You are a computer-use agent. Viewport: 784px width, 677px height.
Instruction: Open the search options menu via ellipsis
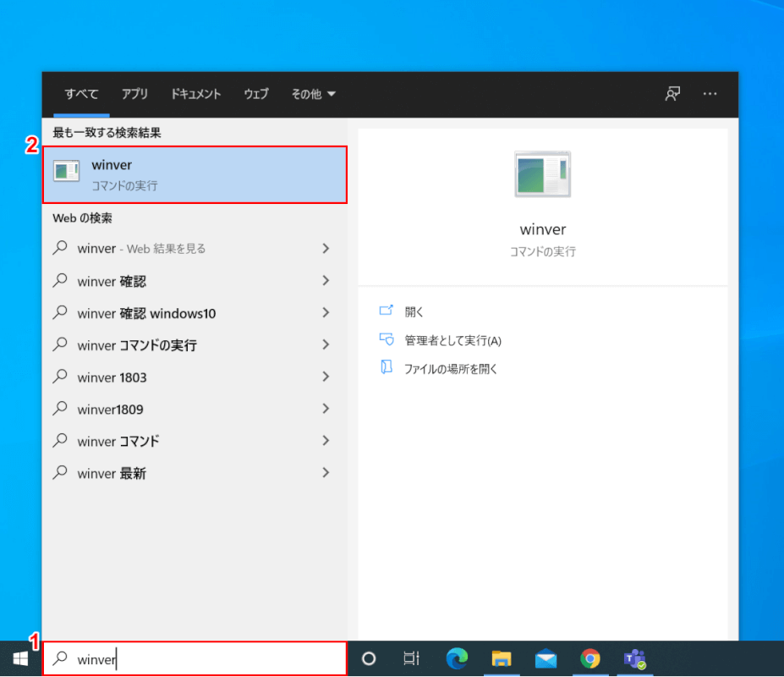pos(710,94)
